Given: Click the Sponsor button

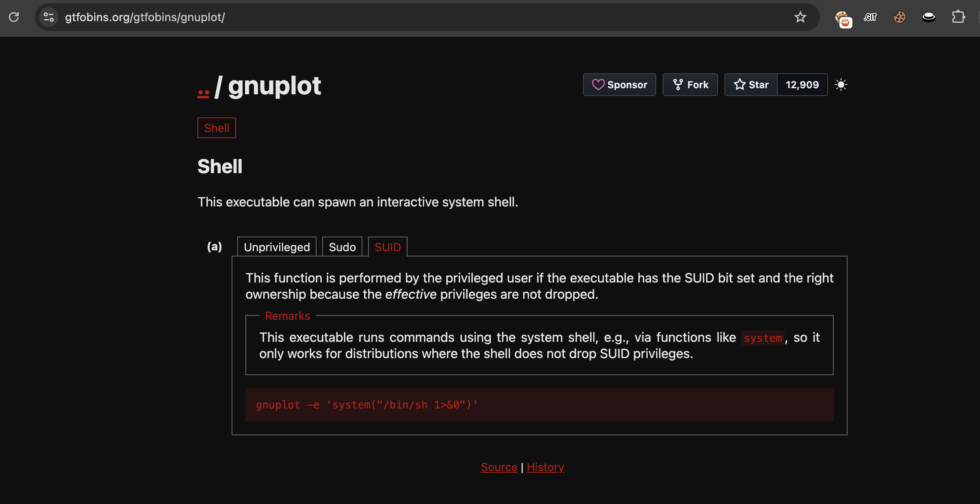Looking at the screenshot, I should (619, 85).
